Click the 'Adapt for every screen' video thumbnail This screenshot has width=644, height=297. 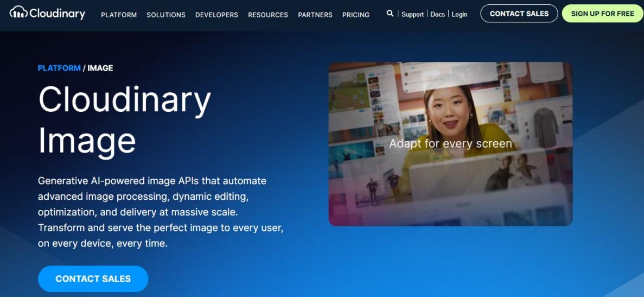click(x=450, y=144)
